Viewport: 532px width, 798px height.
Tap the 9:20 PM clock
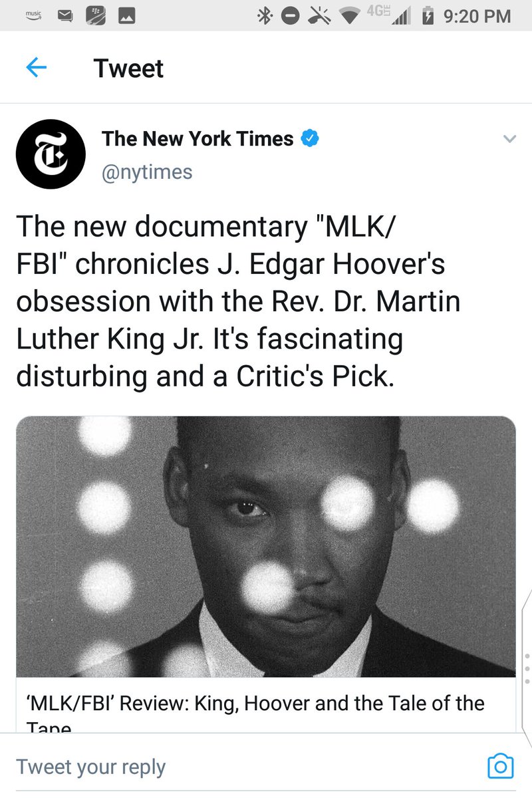(477, 17)
